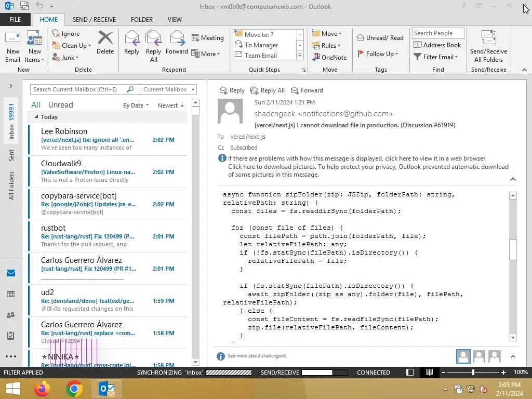
Task: Toggle Newest sort order
Action: point(170,105)
